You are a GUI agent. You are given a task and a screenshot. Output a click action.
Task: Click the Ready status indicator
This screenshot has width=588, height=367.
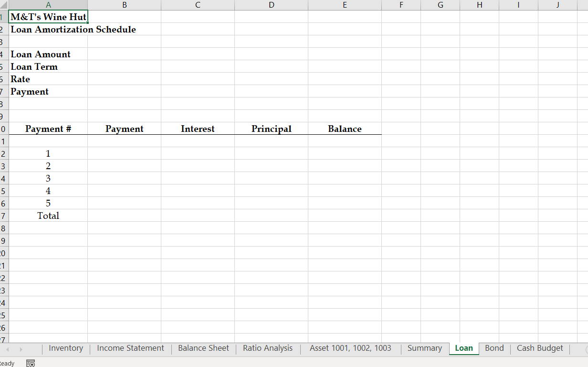tap(7, 363)
